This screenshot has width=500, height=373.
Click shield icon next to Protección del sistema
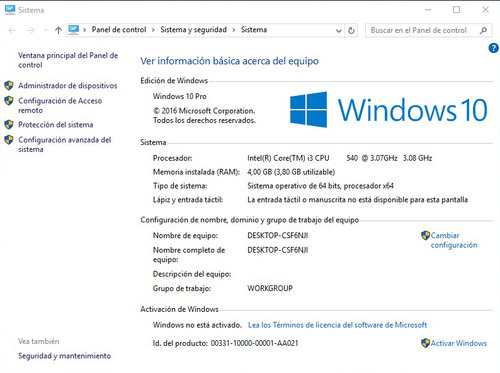click(9, 124)
